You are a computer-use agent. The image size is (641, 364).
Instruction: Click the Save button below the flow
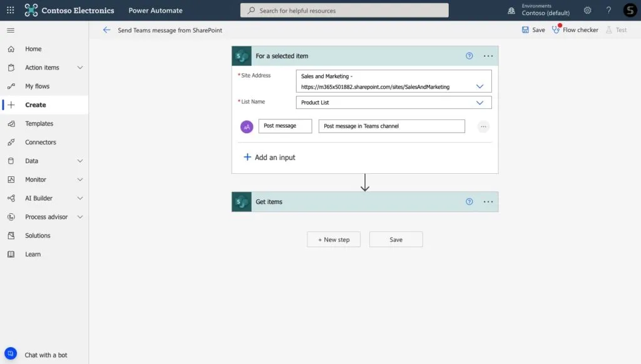coord(396,240)
